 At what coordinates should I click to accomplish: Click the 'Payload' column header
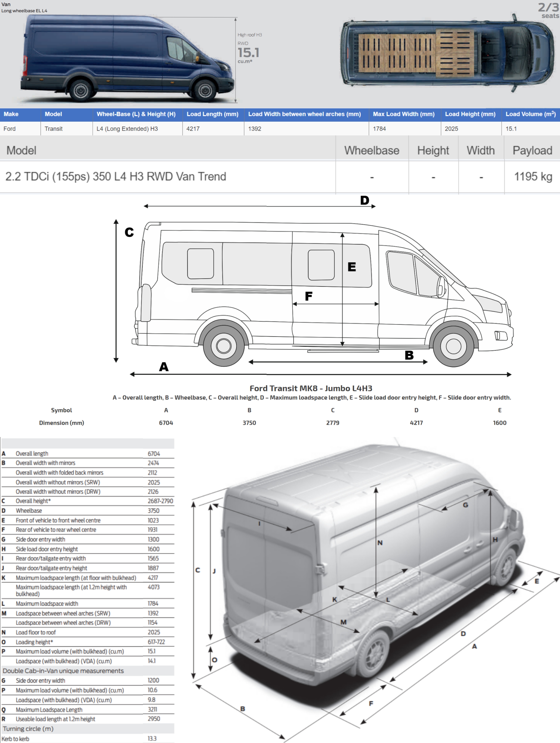[532, 151]
